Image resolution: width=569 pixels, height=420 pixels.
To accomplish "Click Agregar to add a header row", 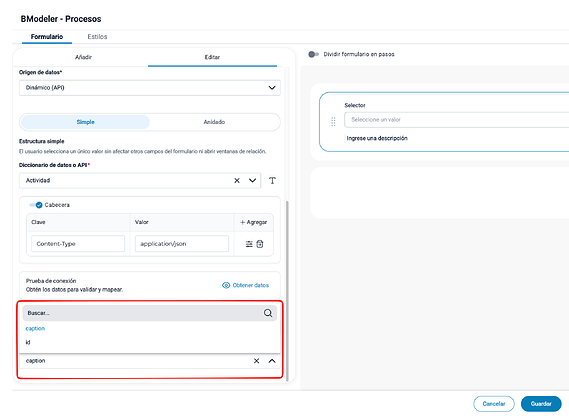I will pos(253,222).
